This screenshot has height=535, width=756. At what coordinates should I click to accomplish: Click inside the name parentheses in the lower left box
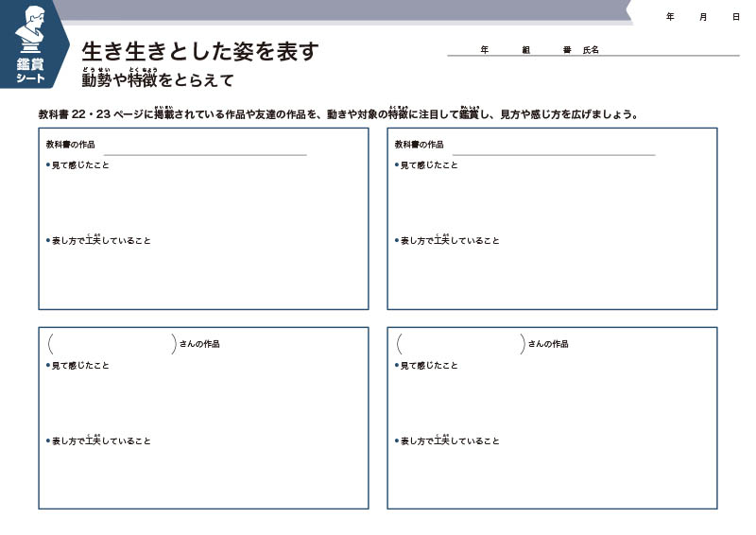point(112,344)
